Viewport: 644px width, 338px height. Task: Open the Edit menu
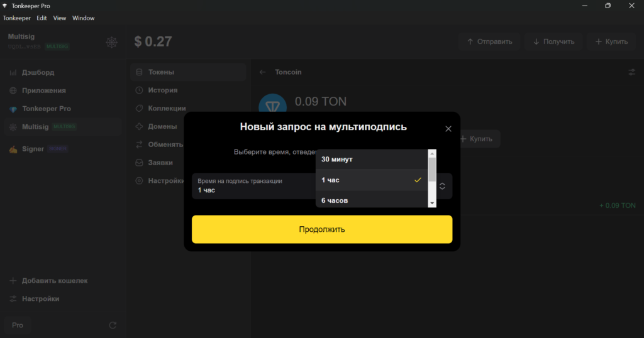42,18
